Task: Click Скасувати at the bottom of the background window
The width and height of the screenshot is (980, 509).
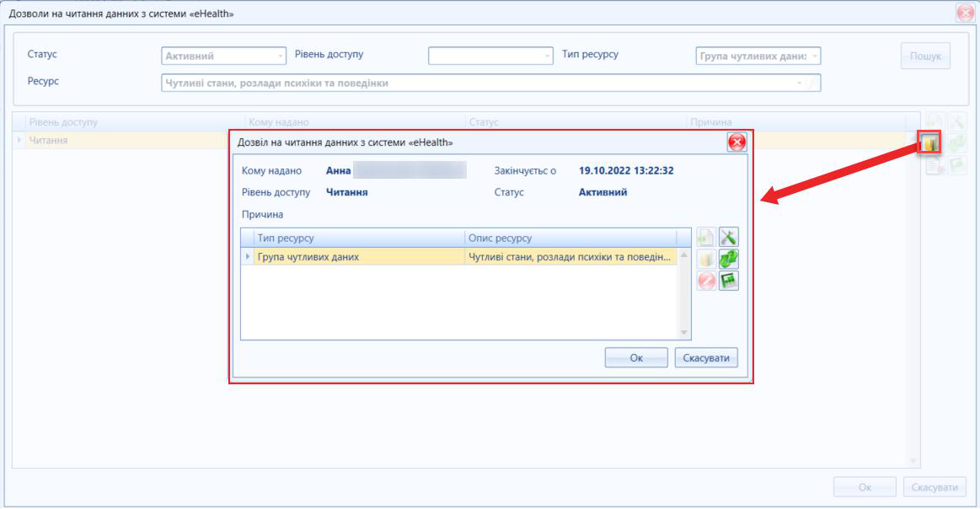Action: [x=934, y=487]
